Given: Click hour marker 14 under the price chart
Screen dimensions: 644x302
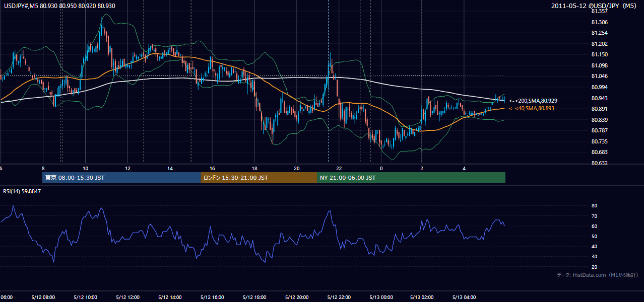Looking at the screenshot, I should pos(170,168).
